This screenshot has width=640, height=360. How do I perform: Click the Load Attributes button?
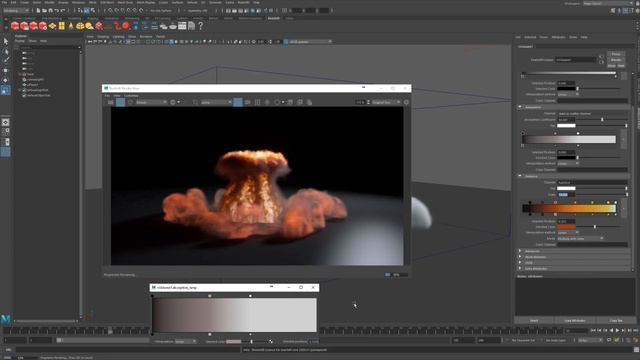pyautogui.click(x=575, y=320)
